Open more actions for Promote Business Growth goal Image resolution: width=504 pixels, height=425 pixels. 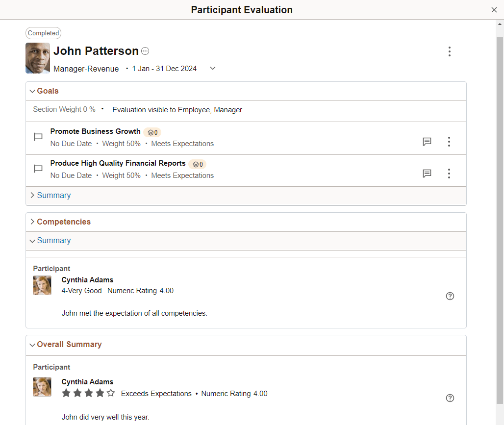[449, 142]
